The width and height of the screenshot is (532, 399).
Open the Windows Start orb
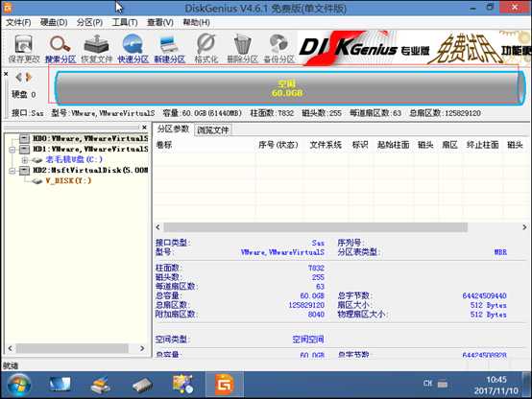coord(18,385)
